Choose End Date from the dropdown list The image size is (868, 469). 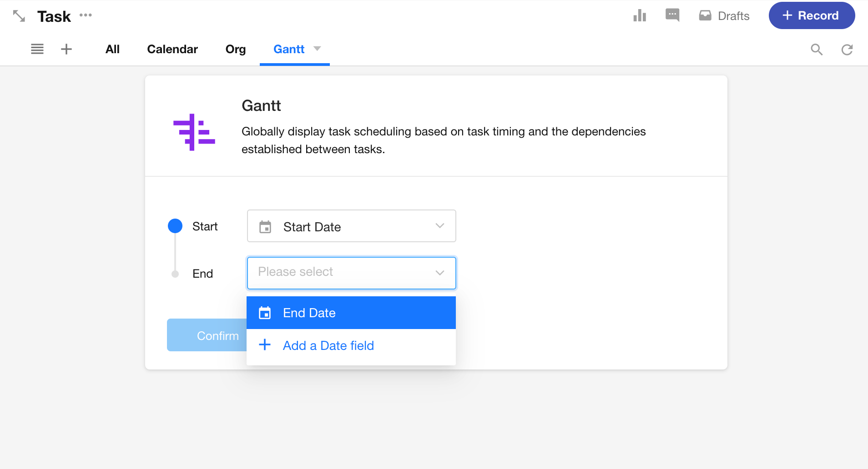[351, 313]
